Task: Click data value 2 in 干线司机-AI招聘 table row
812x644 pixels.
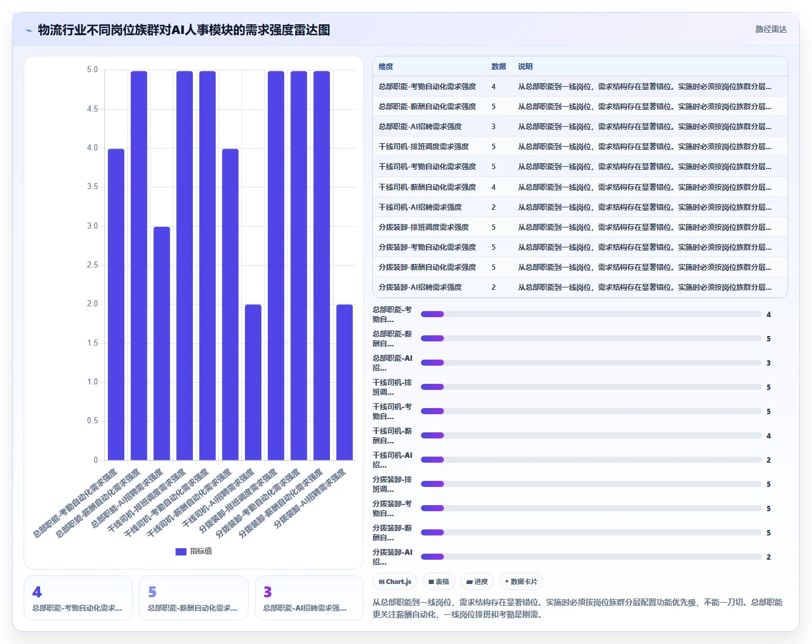Action: point(494,207)
